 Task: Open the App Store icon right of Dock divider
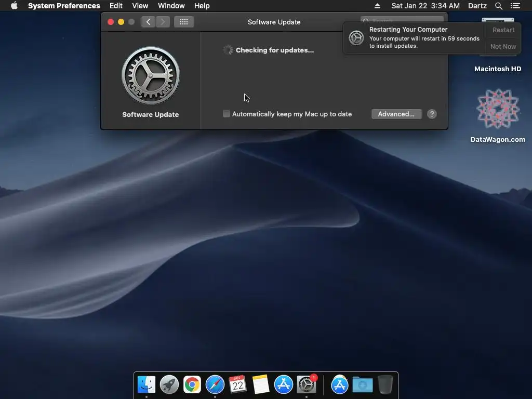click(x=340, y=384)
